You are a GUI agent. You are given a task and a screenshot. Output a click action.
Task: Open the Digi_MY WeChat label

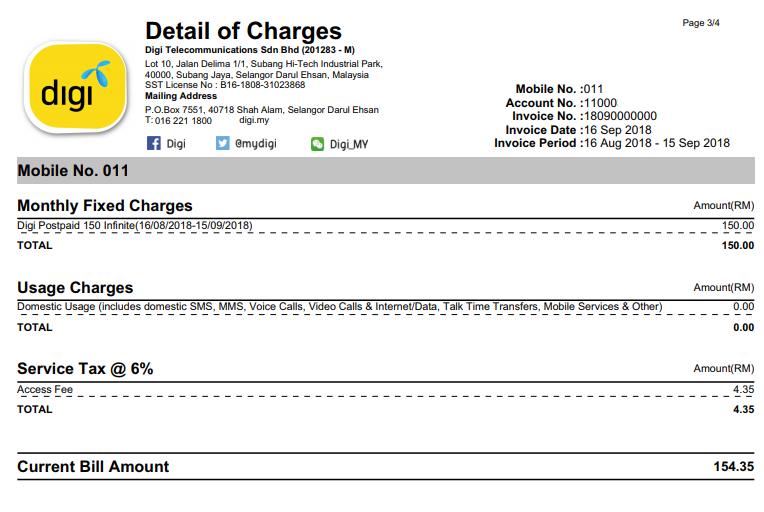(349, 144)
